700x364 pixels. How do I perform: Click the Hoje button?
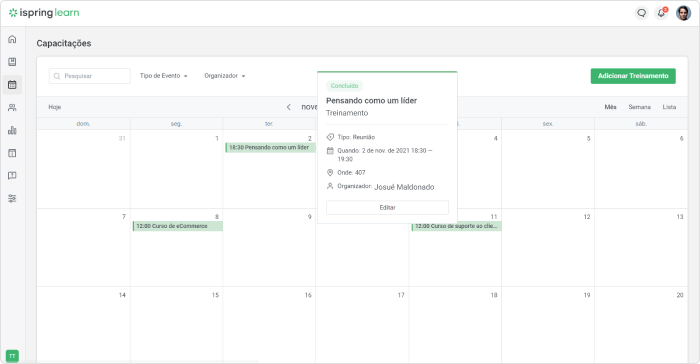54,107
